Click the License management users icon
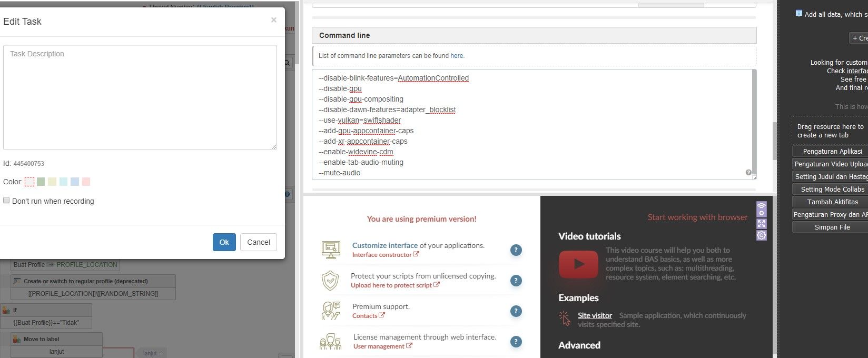The height and width of the screenshot is (358, 868). point(330,342)
